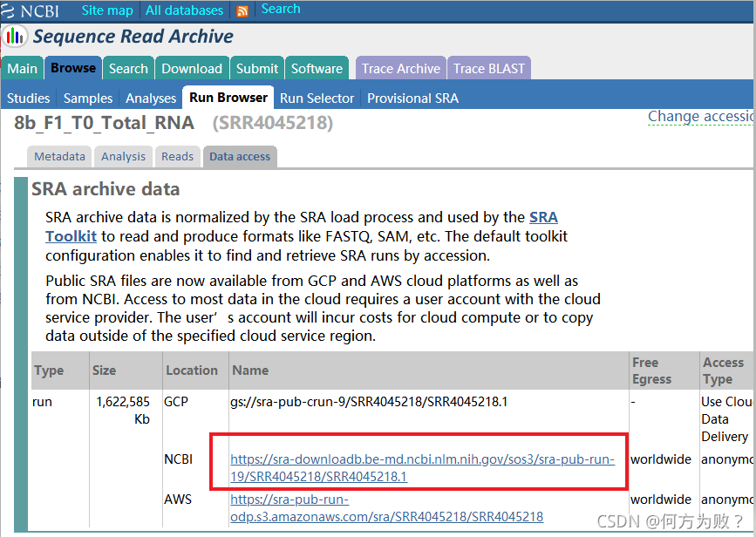This screenshot has height=537, width=756.
Task: Click the NCBI SRR4045218.1 download link
Action: click(x=422, y=468)
